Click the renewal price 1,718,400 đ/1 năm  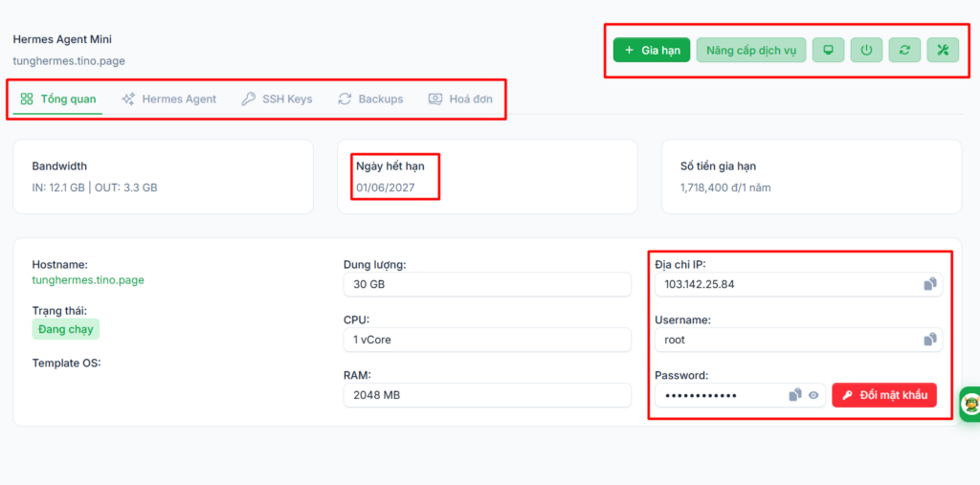725,187
